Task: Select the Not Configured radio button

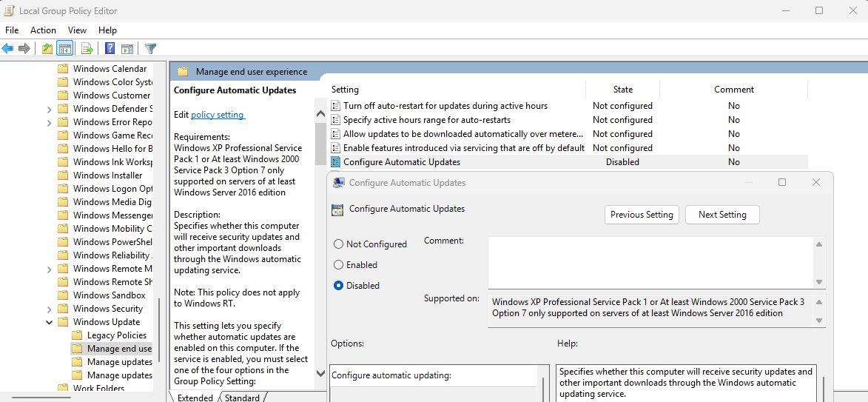Action: pyautogui.click(x=337, y=244)
